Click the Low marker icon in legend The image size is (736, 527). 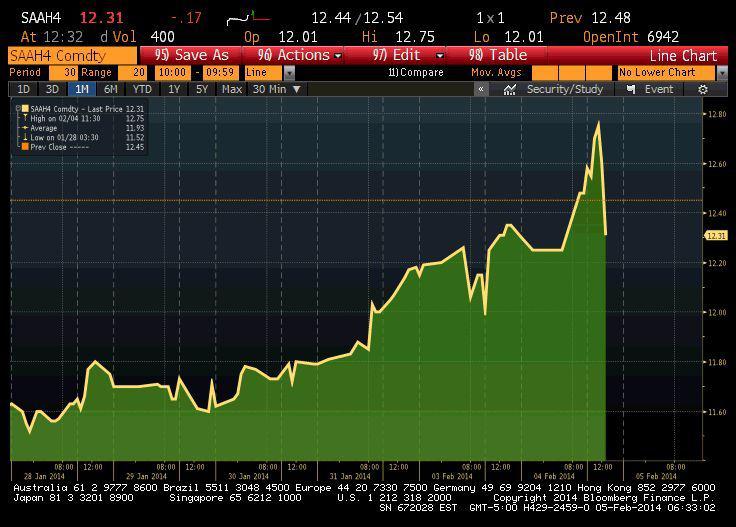point(25,137)
